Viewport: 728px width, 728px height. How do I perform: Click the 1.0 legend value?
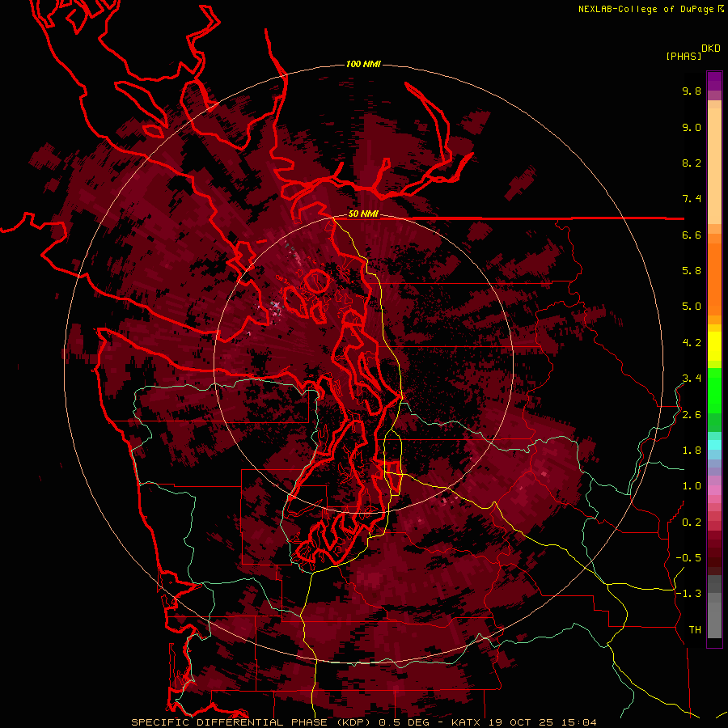pos(692,486)
